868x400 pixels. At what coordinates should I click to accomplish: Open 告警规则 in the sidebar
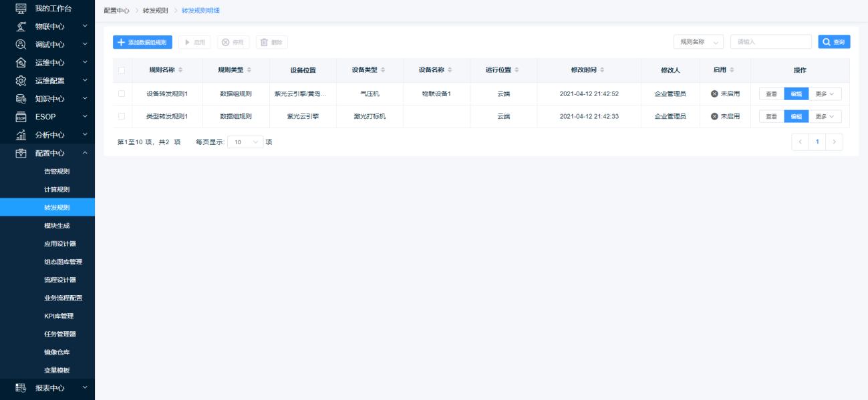coord(57,172)
